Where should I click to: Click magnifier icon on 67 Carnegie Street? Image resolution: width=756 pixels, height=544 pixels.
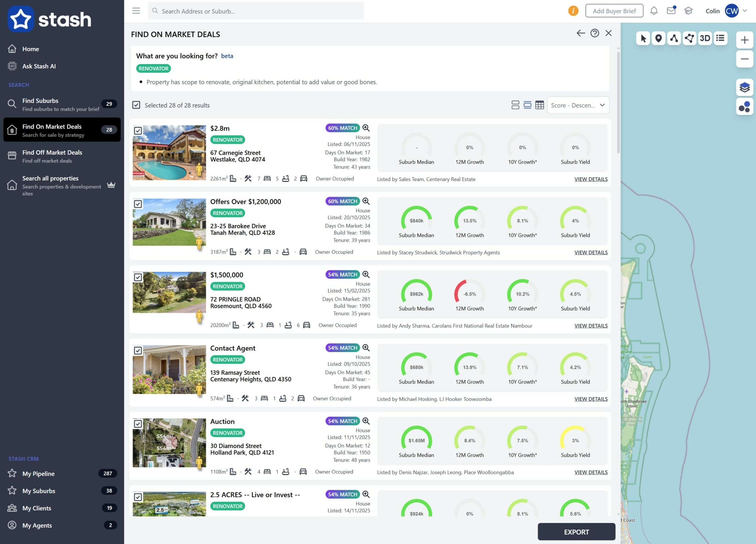tap(366, 128)
